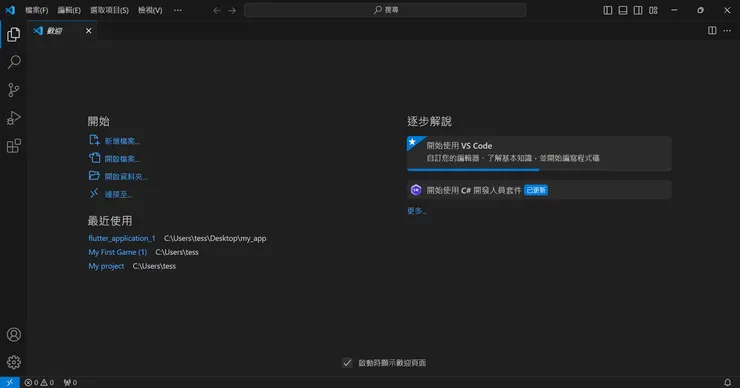Image resolution: width=740 pixels, height=388 pixels.
Task: Click the walkthrough progress bar under VS Code card
Action: point(539,169)
